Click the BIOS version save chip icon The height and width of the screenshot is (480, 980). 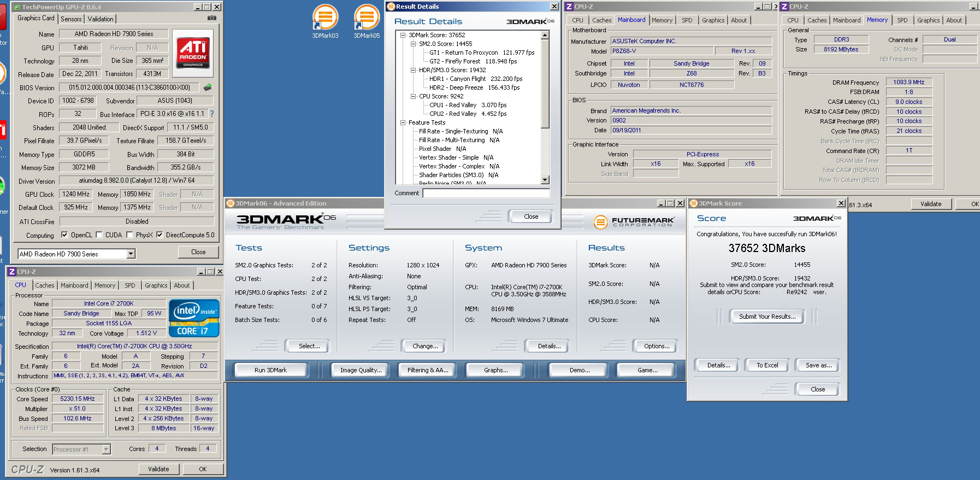click(208, 87)
